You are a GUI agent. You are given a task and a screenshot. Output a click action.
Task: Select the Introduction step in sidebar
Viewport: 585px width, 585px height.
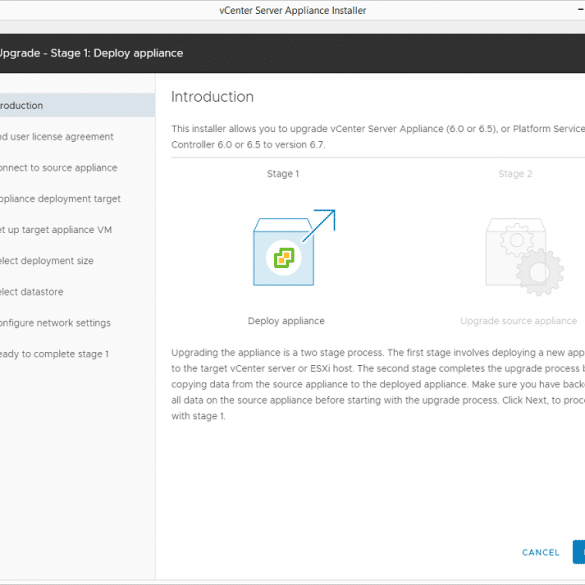tap(77, 106)
